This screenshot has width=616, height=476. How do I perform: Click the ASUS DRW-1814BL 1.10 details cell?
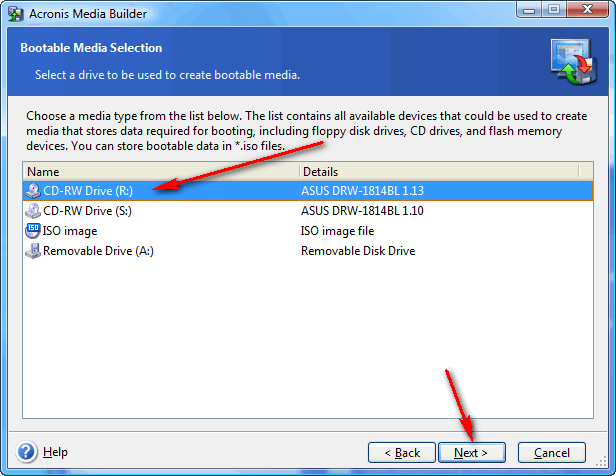pos(362,211)
